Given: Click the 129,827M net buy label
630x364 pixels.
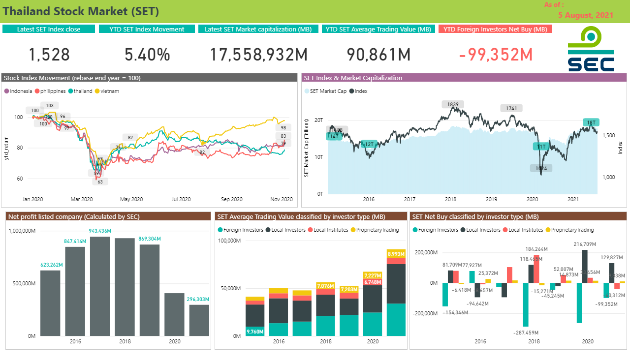Looking at the screenshot, I should pos(613,257).
